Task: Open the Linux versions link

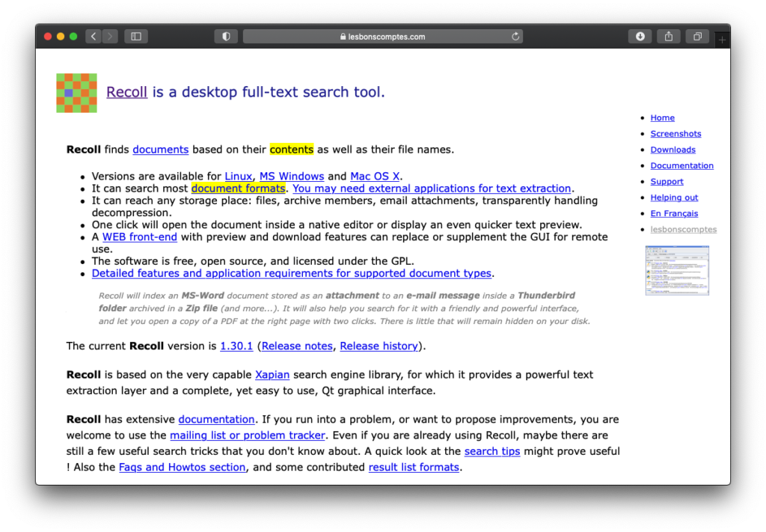Action: [239, 177]
